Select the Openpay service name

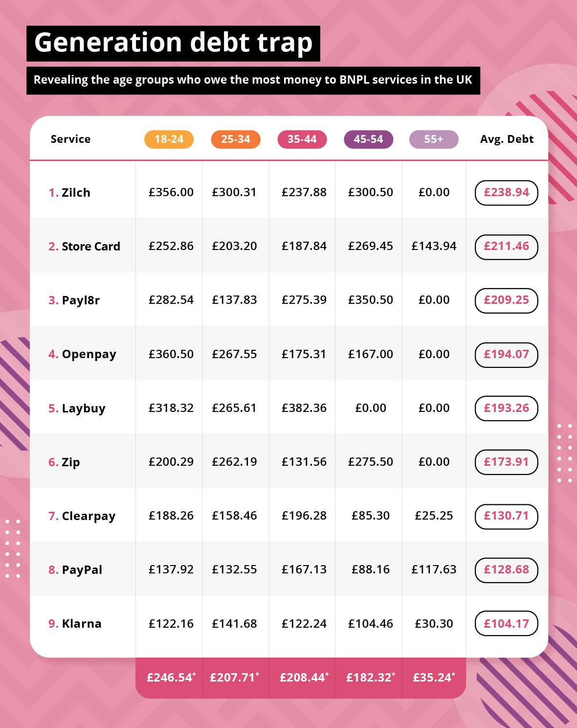tap(82, 354)
